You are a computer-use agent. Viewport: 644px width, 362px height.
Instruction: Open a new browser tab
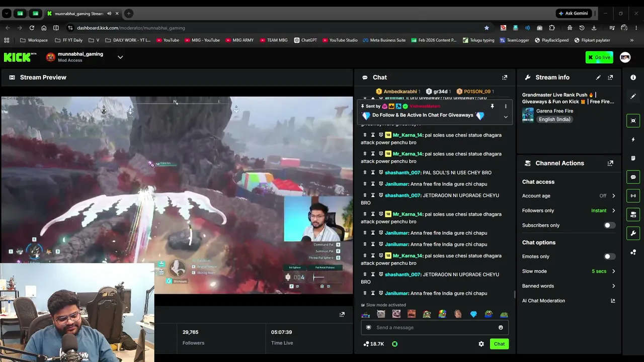point(129,14)
